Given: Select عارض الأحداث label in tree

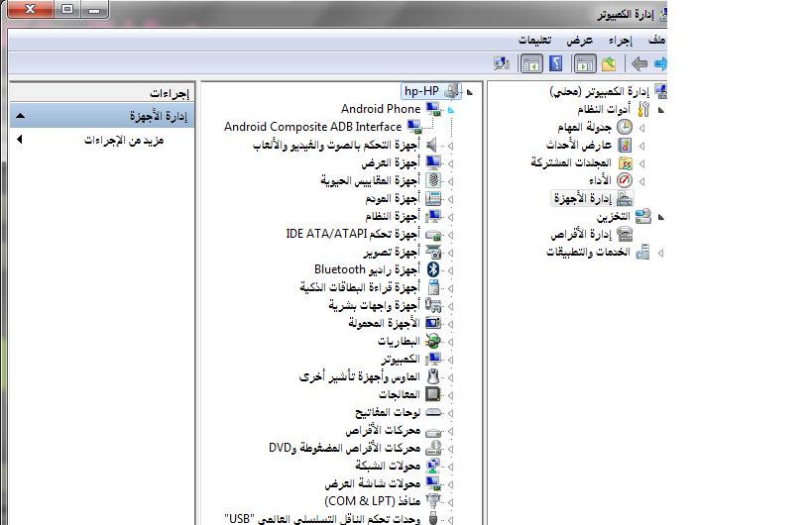Looking at the screenshot, I should [579, 146].
